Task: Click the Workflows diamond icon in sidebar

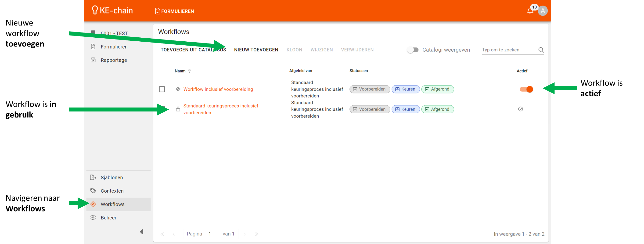Action: (x=93, y=204)
